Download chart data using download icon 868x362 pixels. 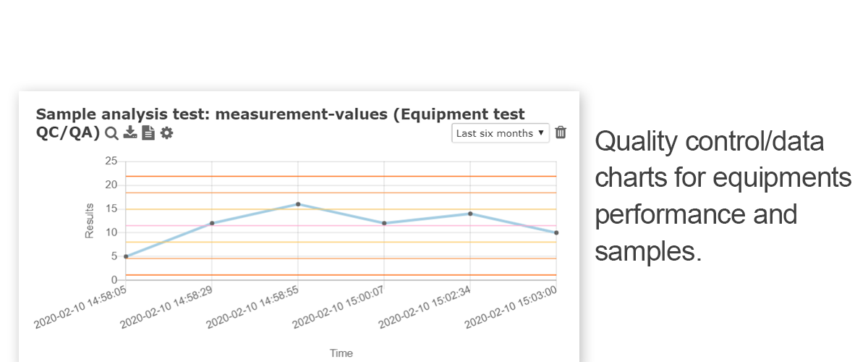coord(130,132)
